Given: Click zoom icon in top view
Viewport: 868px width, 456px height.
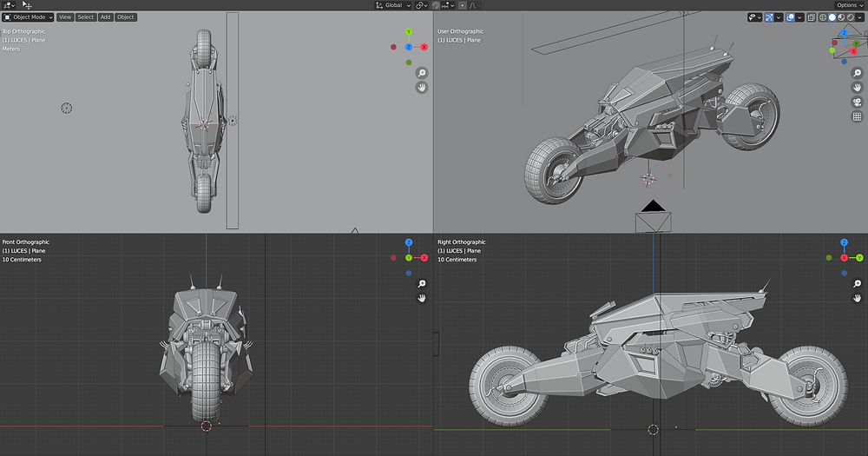Looking at the screenshot, I should pyautogui.click(x=422, y=73).
